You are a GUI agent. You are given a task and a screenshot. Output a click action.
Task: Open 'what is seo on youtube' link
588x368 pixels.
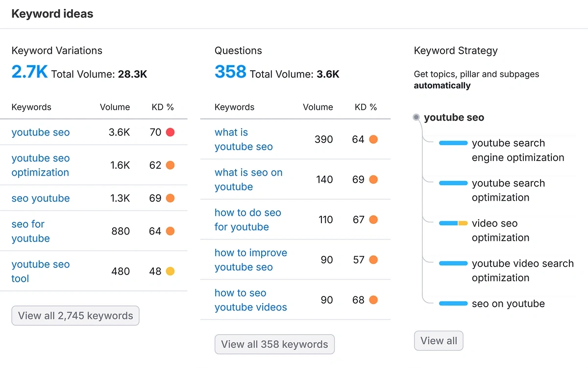248,180
